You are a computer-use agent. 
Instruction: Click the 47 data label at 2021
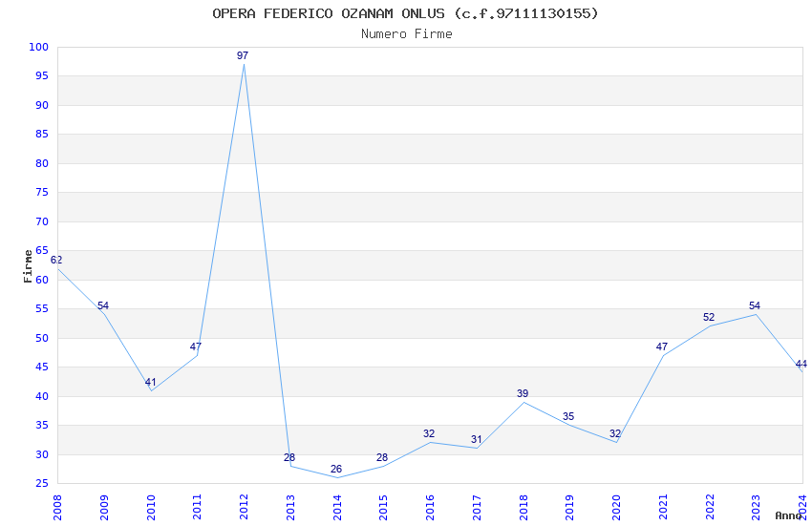click(662, 346)
